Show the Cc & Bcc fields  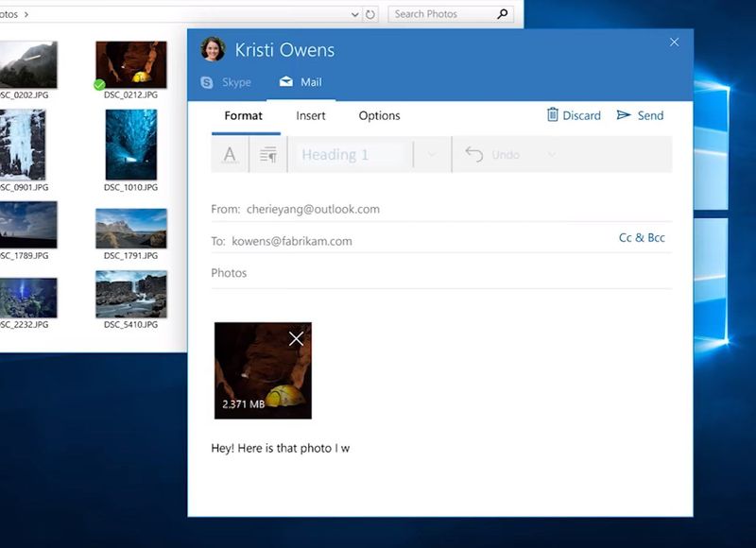pos(642,238)
